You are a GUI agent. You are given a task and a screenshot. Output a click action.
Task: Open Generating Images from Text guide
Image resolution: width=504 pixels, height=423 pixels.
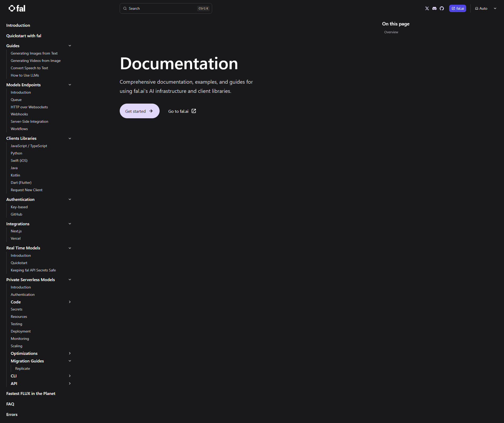click(x=34, y=53)
